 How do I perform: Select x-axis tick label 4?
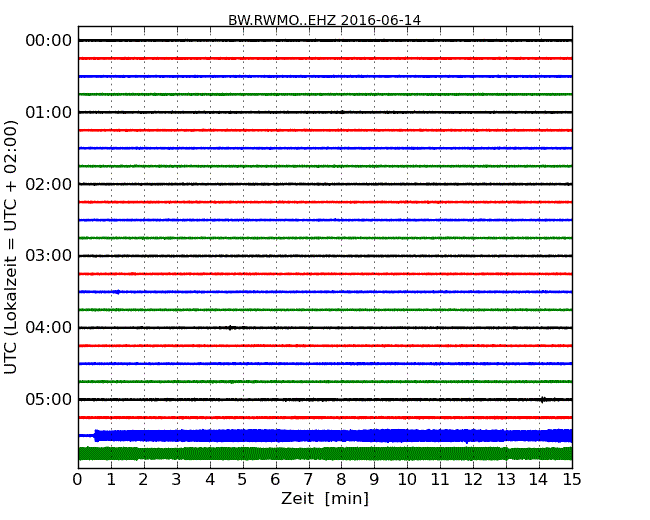[210, 480]
